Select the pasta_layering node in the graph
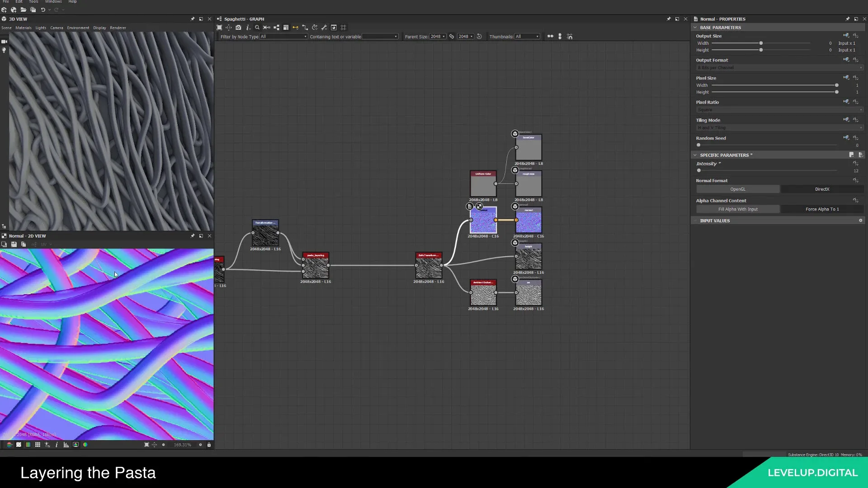868x488 pixels. pyautogui.click(x=316, y=267)
